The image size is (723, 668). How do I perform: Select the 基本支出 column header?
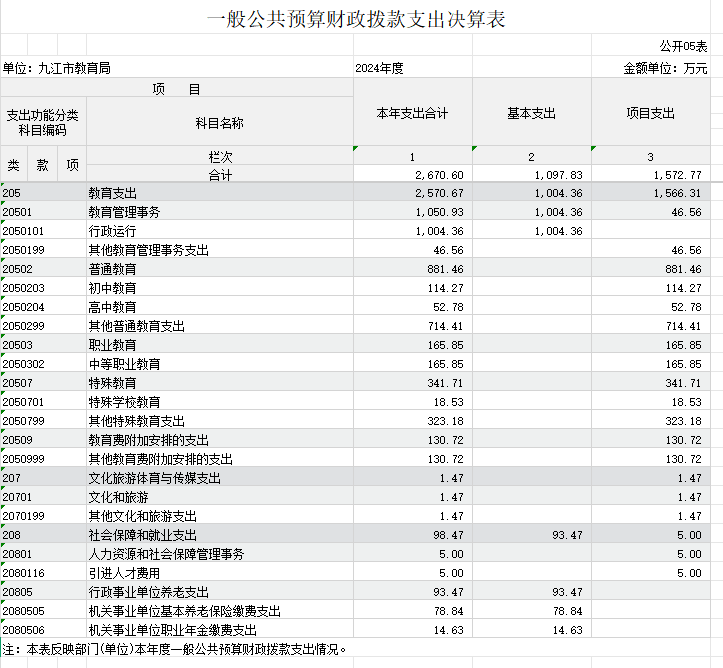tap(531, 113)
